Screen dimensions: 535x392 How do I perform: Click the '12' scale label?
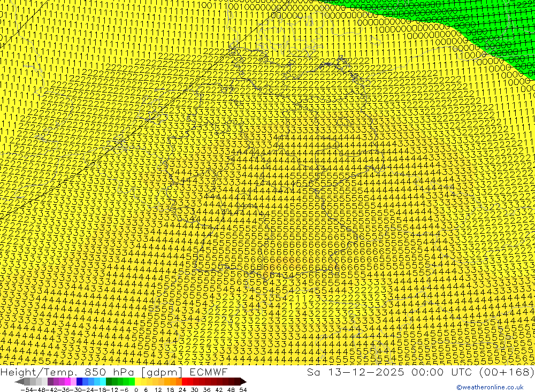click(158, 390)
